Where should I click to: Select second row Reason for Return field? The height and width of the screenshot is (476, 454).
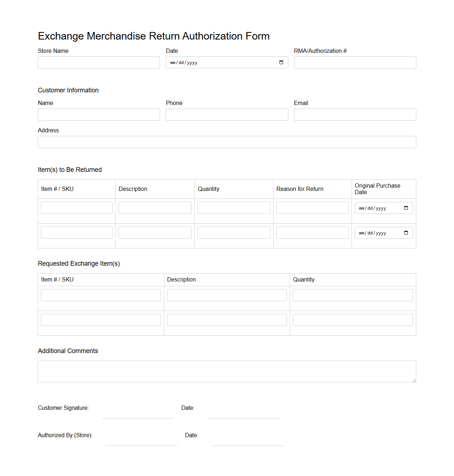click(312, 232)
